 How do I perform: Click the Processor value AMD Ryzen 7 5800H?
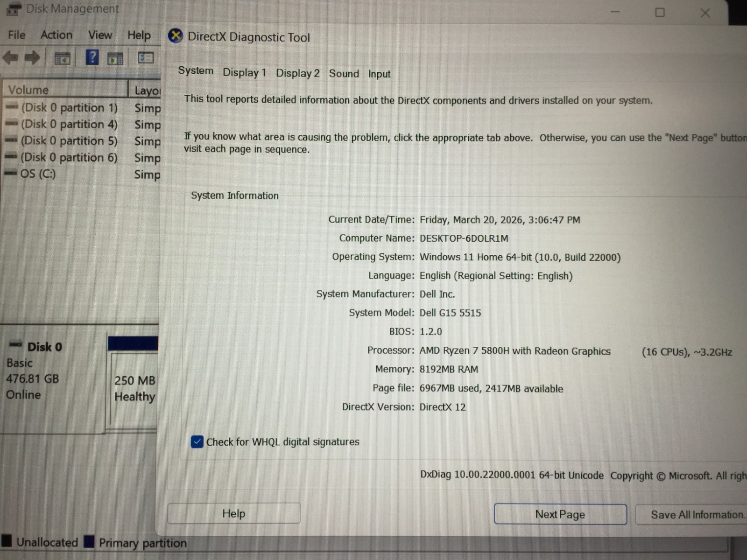coord(515,351)
